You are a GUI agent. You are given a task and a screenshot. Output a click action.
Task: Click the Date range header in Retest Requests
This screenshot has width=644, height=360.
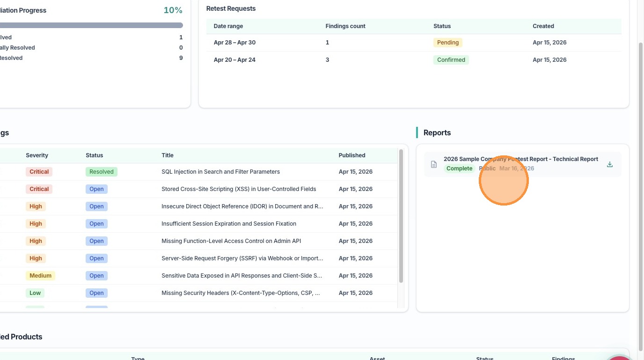(228, 26)
